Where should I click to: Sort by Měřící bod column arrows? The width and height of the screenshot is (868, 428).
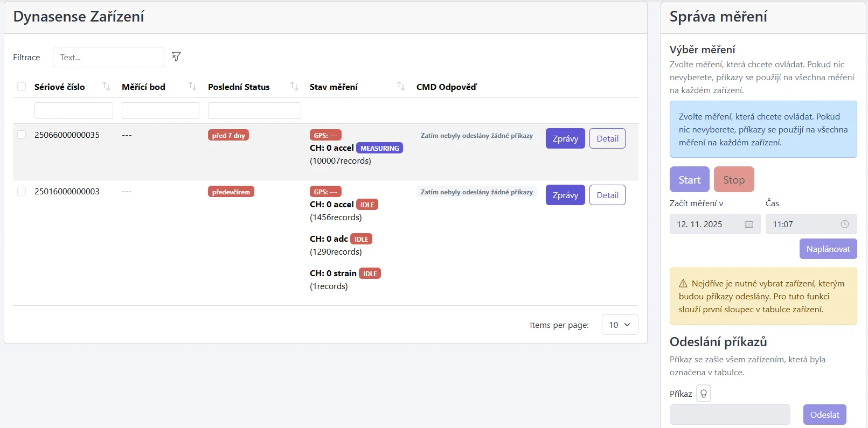(x=192, y=87)
